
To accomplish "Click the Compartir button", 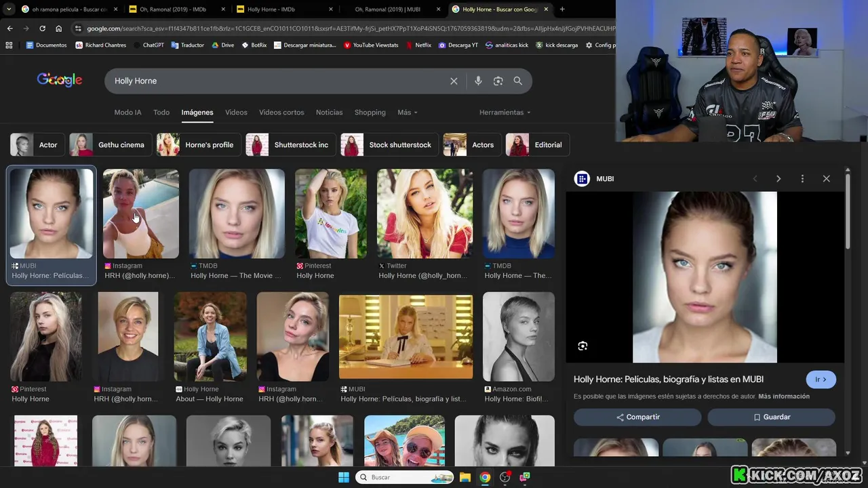I will click(637, 418).
